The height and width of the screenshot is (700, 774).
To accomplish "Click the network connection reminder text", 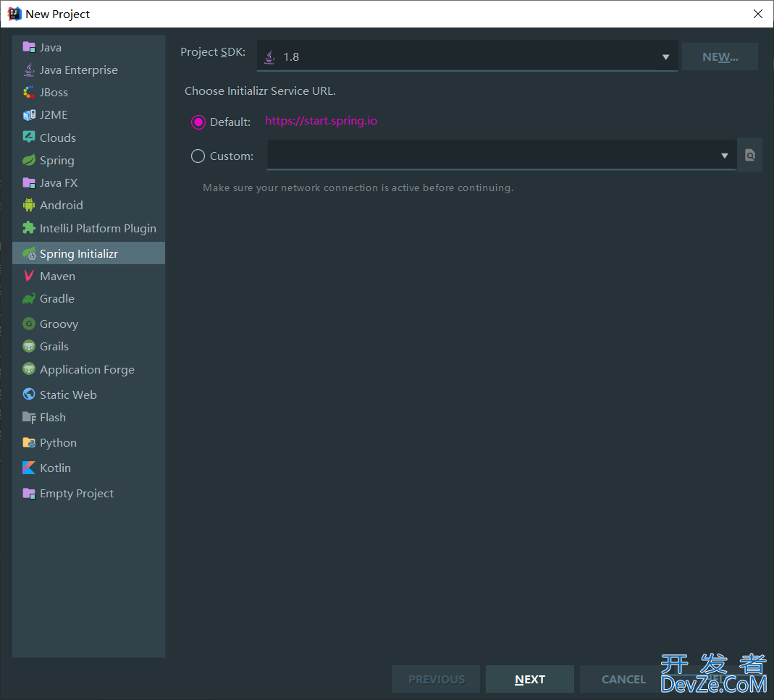I will point(358,187).
